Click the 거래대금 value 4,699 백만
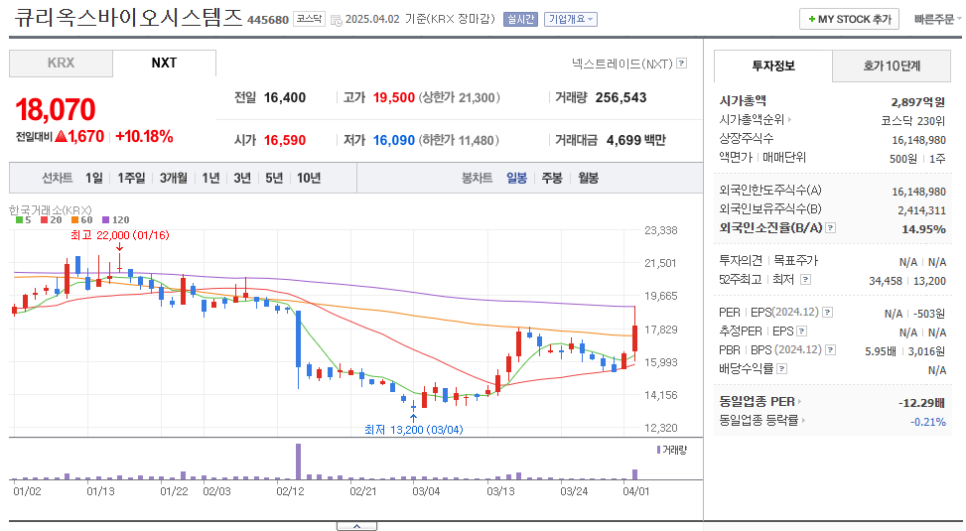The width and height of the screenshot is (966, 531). point(636,140)
